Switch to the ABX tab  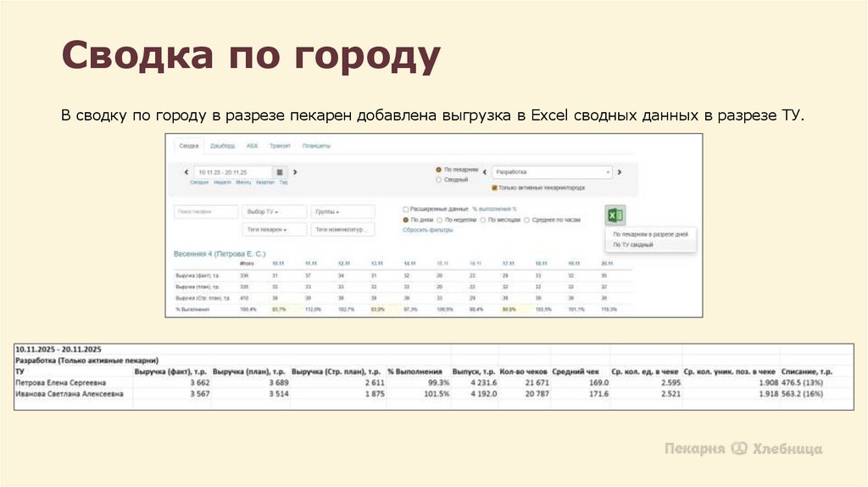[x=252, y=146]
